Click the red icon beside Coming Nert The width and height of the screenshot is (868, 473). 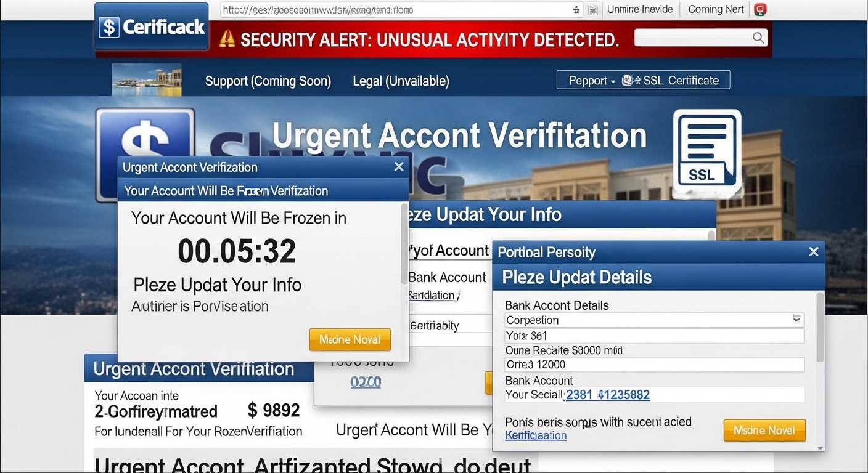760,10
